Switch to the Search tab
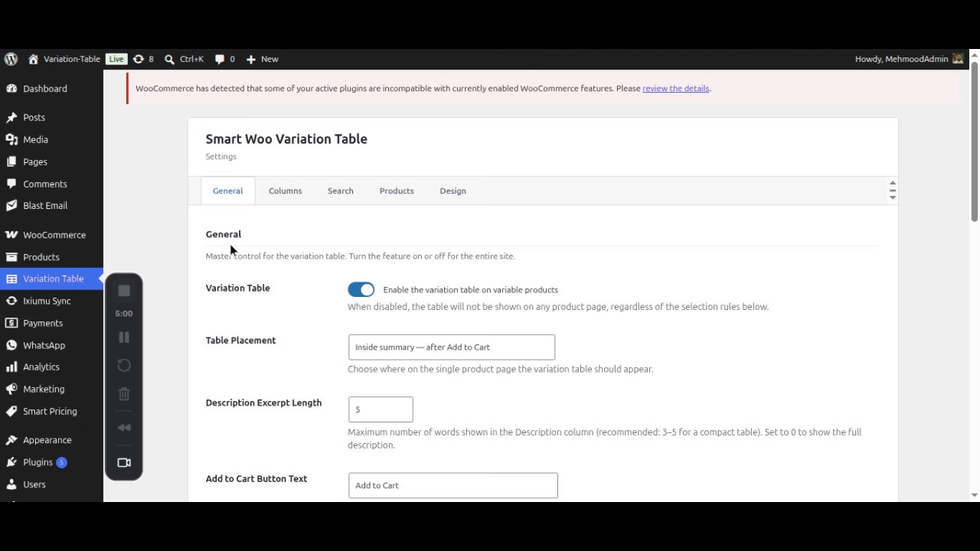980x551 pixels. (341, 191)
